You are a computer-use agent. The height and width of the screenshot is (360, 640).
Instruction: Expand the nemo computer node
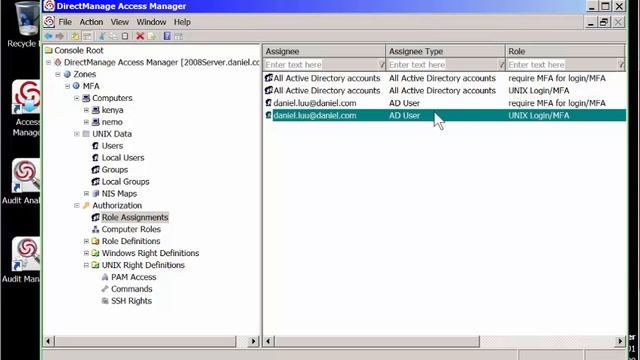tap(86, 122)
